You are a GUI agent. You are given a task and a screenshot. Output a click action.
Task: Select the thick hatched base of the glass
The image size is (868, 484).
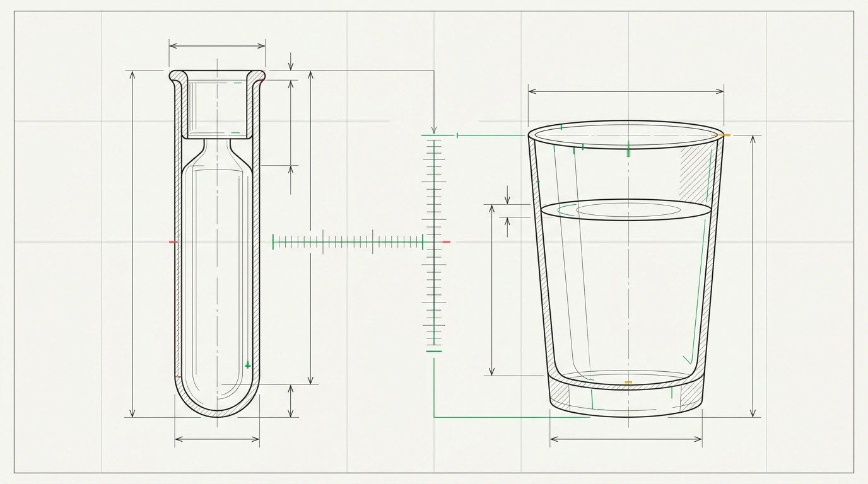pyautogui.click(x=626, y=397)
